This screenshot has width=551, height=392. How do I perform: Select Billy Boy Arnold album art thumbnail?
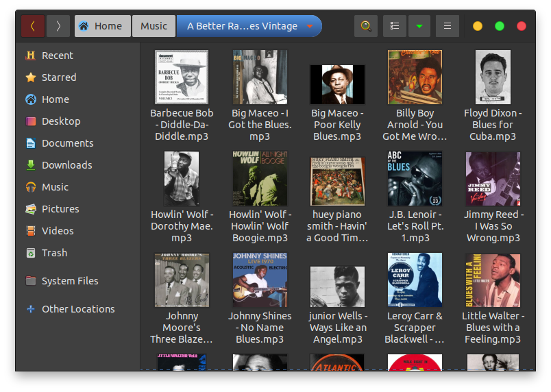pyautogui.click(x=415, y=77)
